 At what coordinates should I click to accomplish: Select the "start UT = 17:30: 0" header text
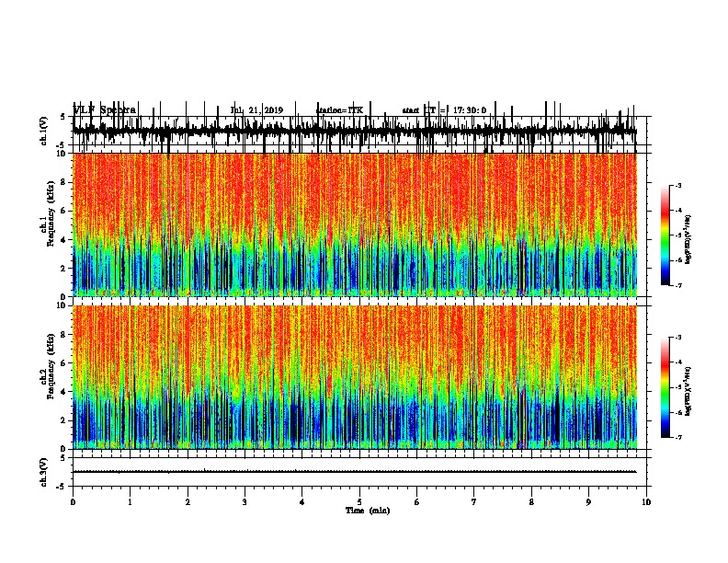pos(444,110)
